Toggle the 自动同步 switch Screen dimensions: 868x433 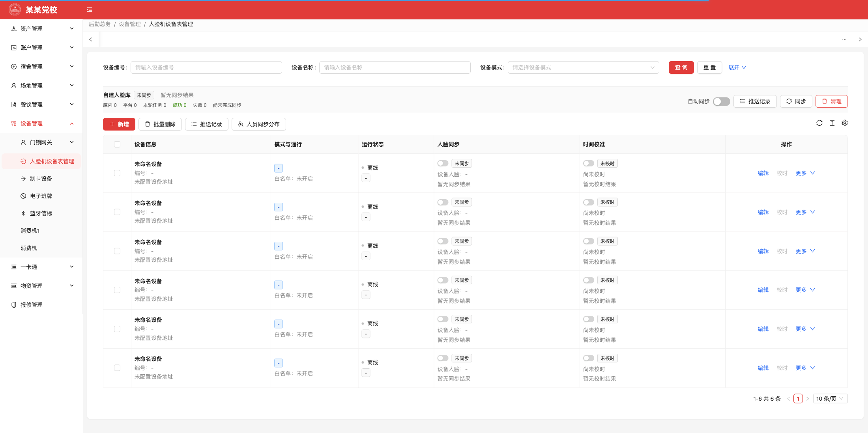(x=721, y=101)
